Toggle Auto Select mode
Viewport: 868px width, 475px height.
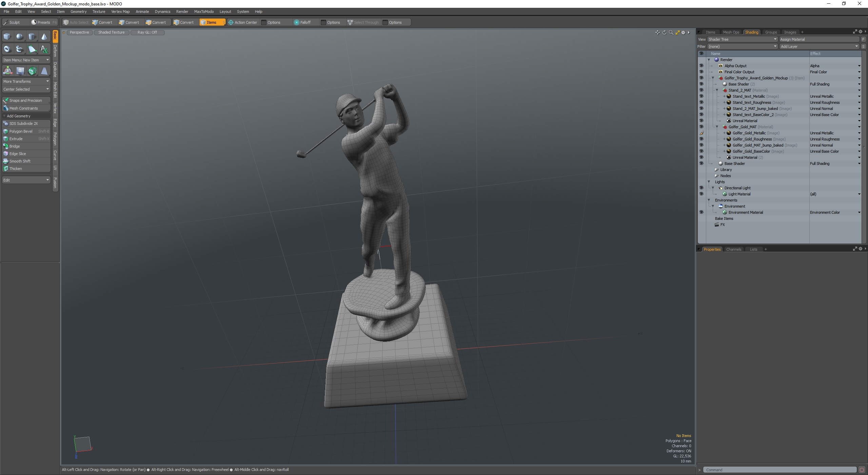pos(76,22)
